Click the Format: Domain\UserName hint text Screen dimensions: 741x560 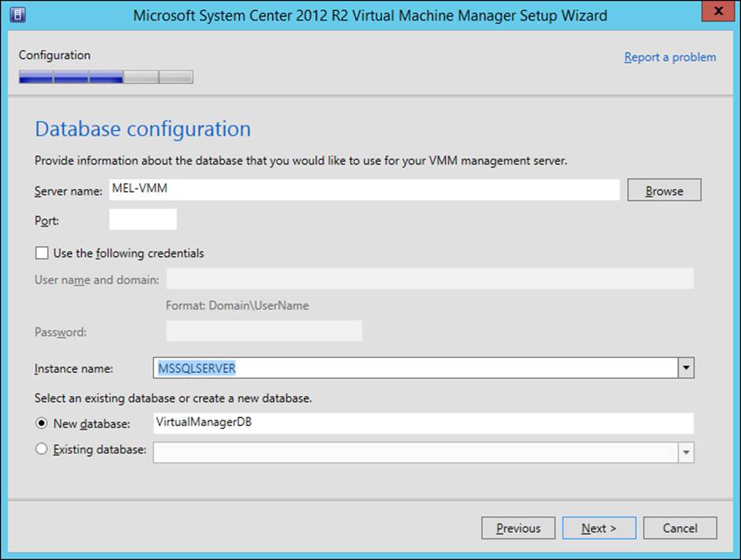[238, 305]
